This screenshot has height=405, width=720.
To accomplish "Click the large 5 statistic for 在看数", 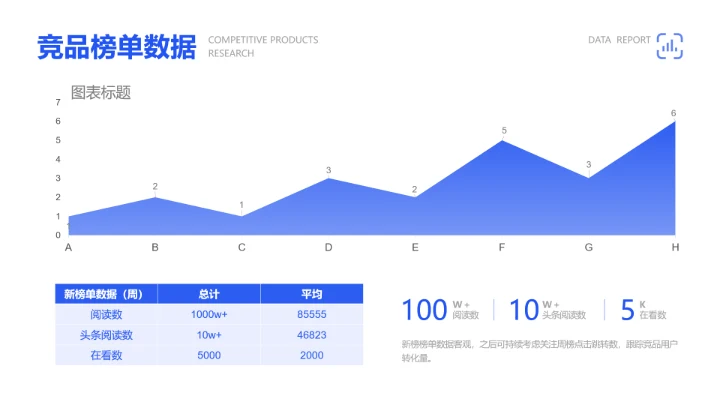I will tap(627, 310).
